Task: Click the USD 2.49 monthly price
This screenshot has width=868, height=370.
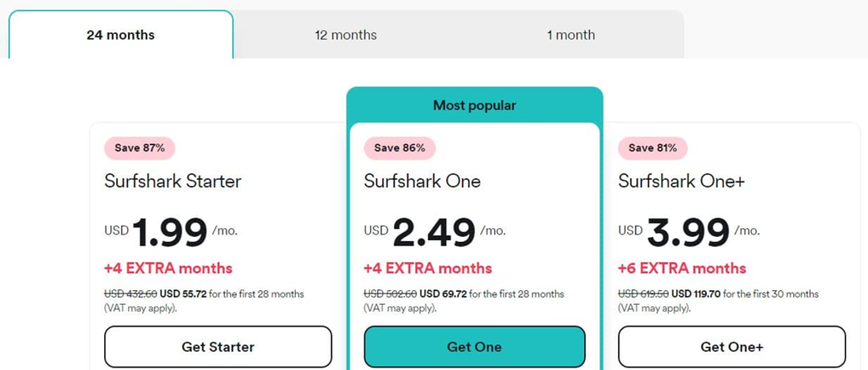Action: [x=434, y=232]
